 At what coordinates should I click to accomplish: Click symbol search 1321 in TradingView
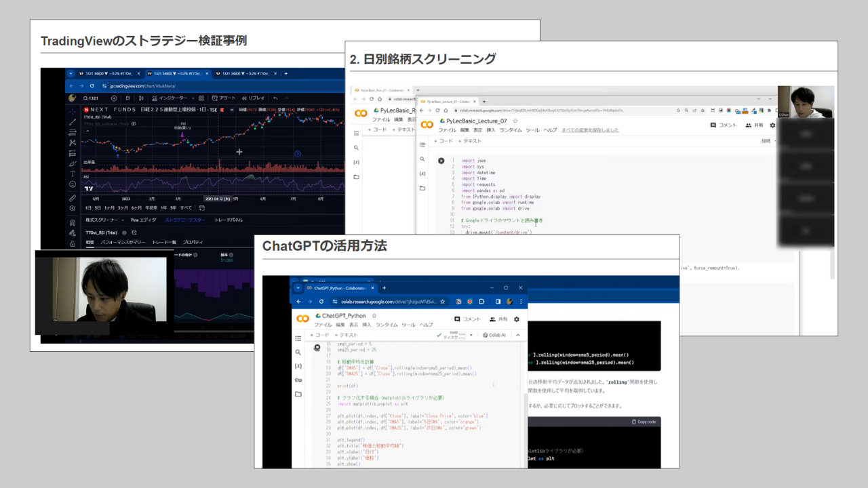click(91, 98)
